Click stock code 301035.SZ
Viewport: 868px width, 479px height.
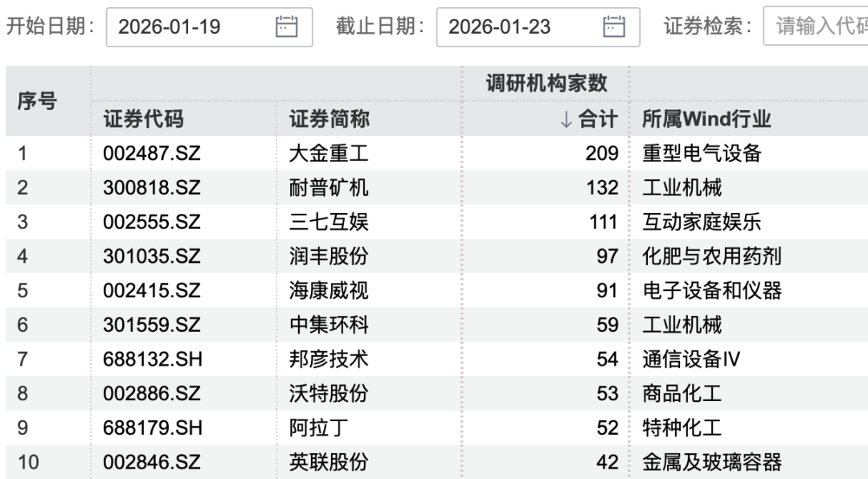pos(152,257)
